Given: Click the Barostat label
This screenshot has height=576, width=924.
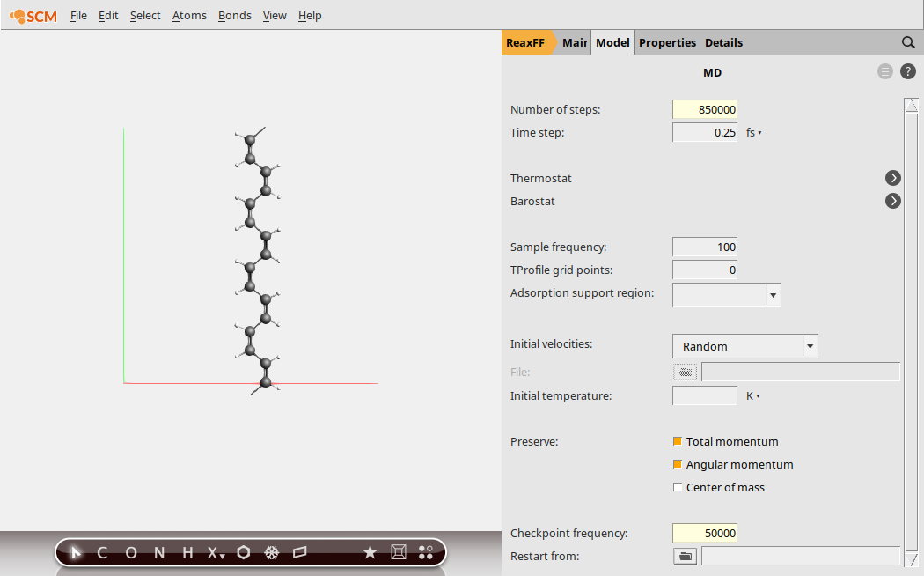Looking at the screenshot, I should 532,201.
